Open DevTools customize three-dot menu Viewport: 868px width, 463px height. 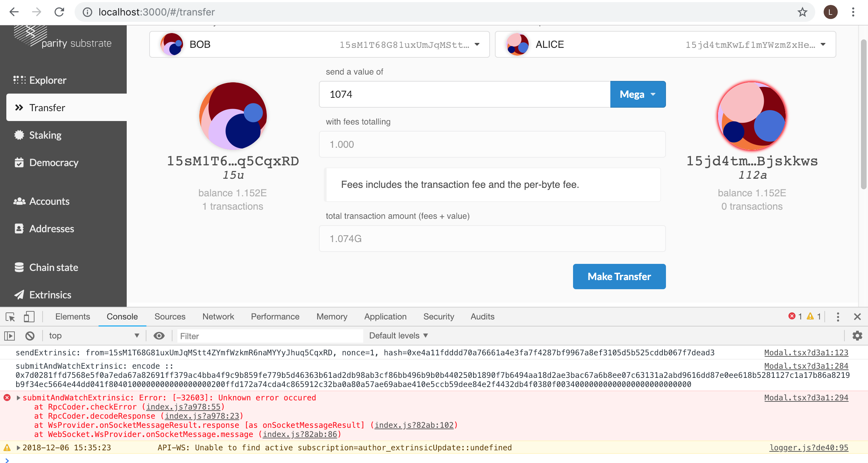pos(838,317)
